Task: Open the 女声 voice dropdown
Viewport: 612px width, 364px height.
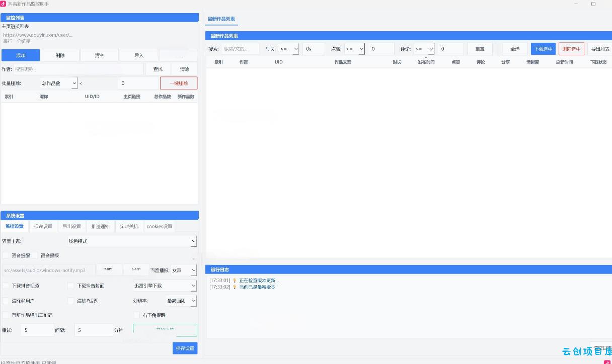Action: [184, 270]
